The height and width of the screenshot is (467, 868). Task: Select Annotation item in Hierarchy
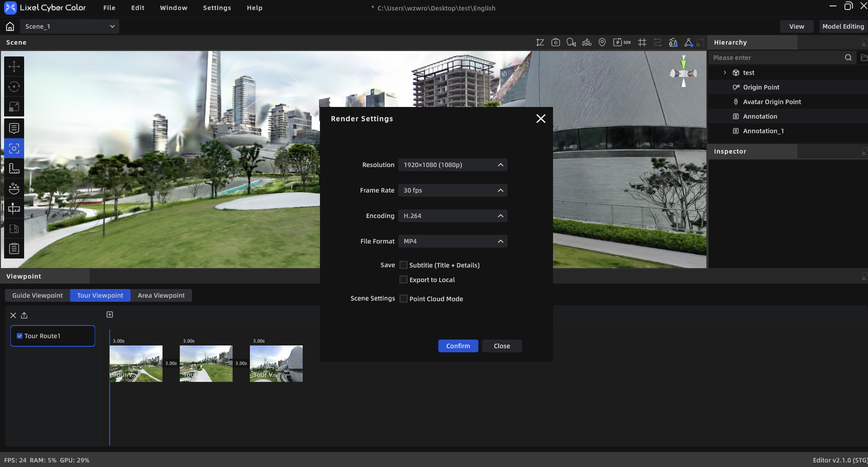click(x=788, y=116)
